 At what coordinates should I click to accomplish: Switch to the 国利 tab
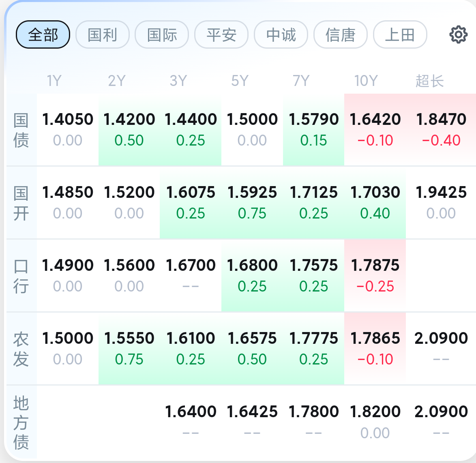coord(102,34)
